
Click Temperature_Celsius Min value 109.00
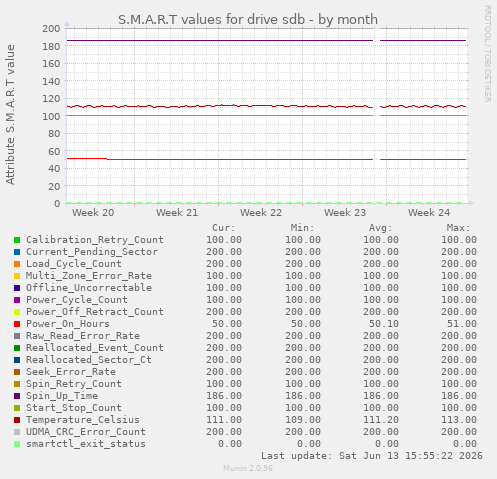coord(303,420)
